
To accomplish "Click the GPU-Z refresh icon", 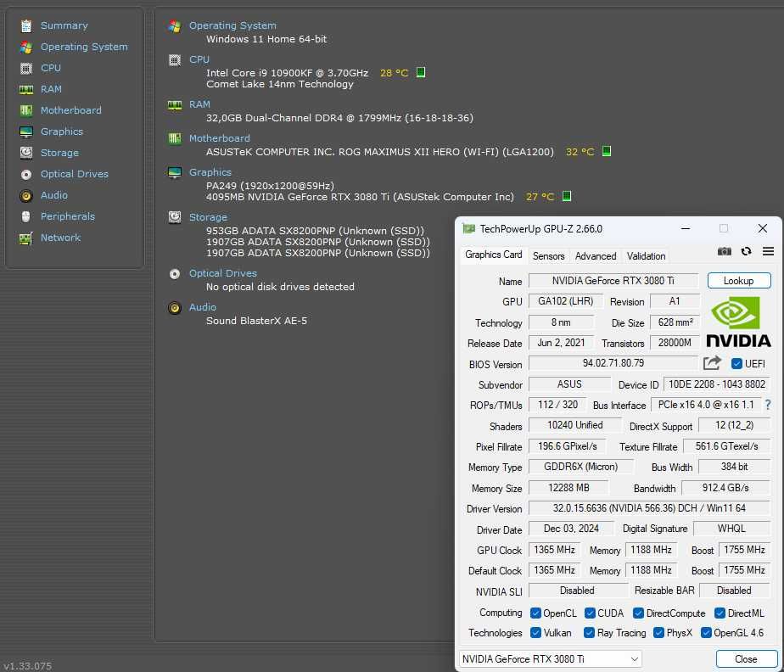I will point(746,251).
